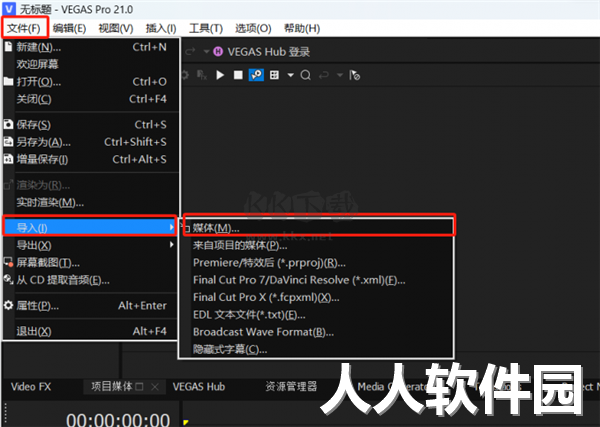Click the 00:00:00:00 timecode display
Image resolution: width=600 pixels, height=427 pixels.
click(x=118, y=420)
